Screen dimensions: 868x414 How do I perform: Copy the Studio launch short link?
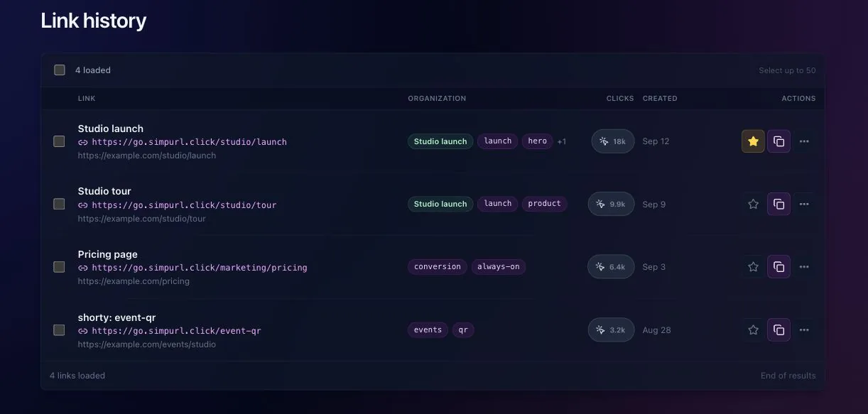point(779,141)
